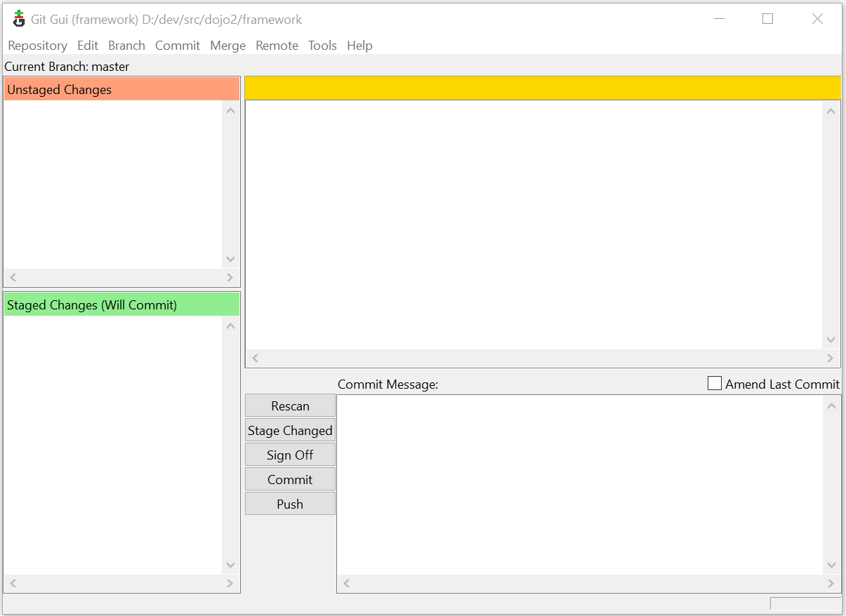Click inside the Unstaged Changes file list
846x616 pixels.
[x=113, y=185]
